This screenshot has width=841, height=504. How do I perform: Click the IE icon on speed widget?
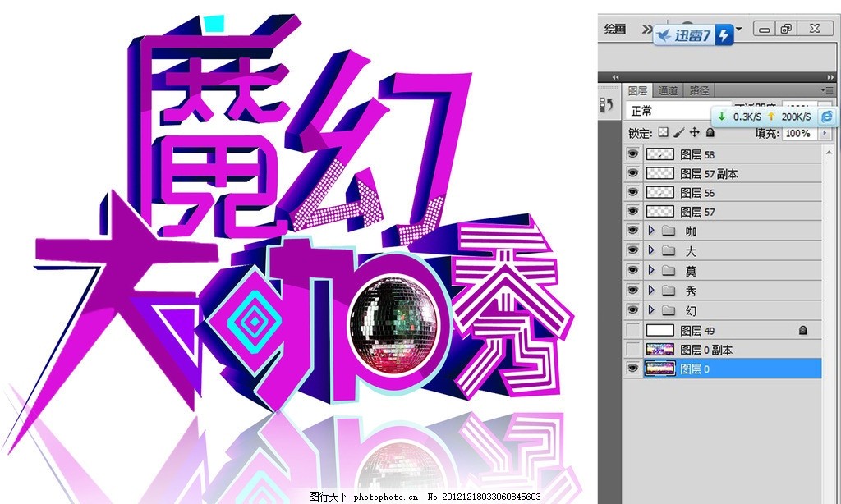click(827, 117)
